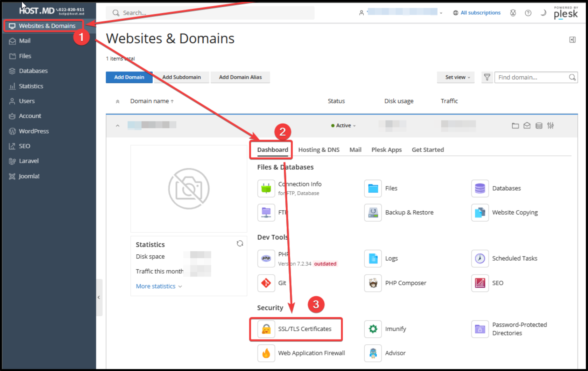The height and width of the screenshot is (371, 588).
Task: Collapse the domain row chevron
Action: [x=118, y=125]
